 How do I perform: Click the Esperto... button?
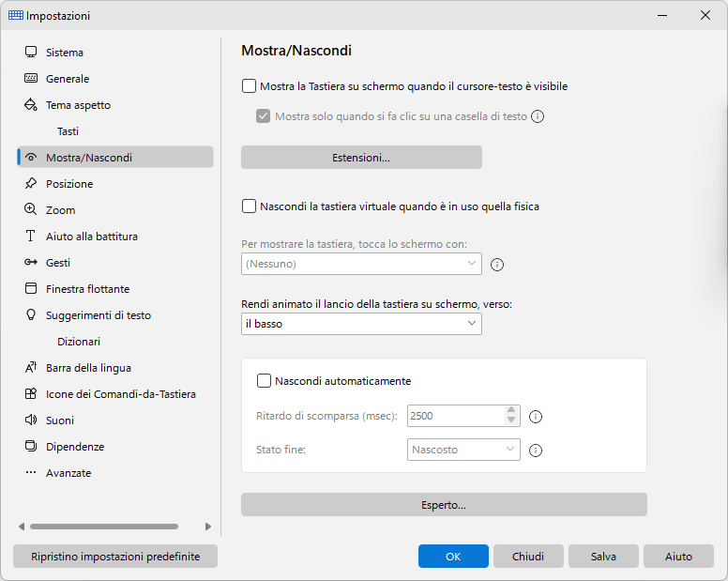444,504
